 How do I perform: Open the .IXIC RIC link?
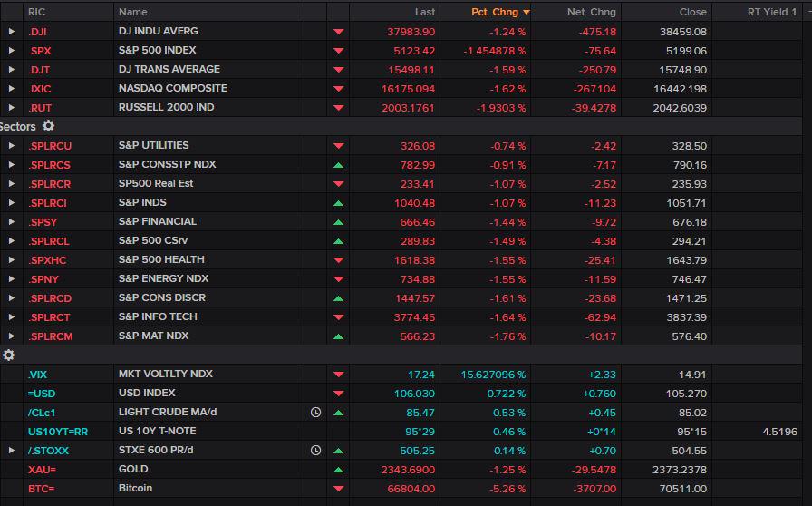39,88
